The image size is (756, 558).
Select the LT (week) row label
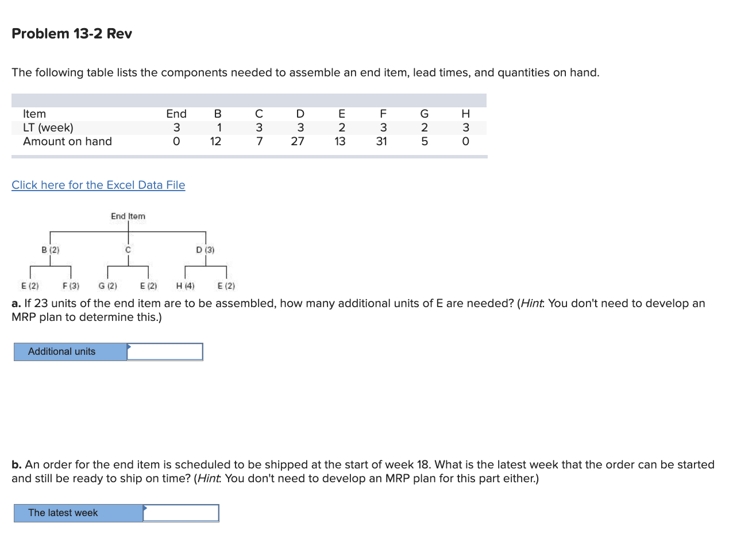(x=48, y=127)
